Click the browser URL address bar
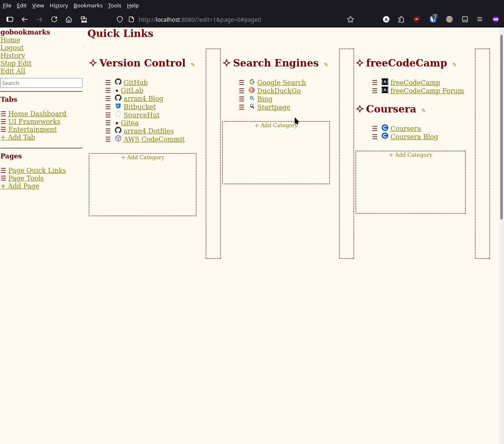This screenshot has width=504, height=444. pos(199,19)
